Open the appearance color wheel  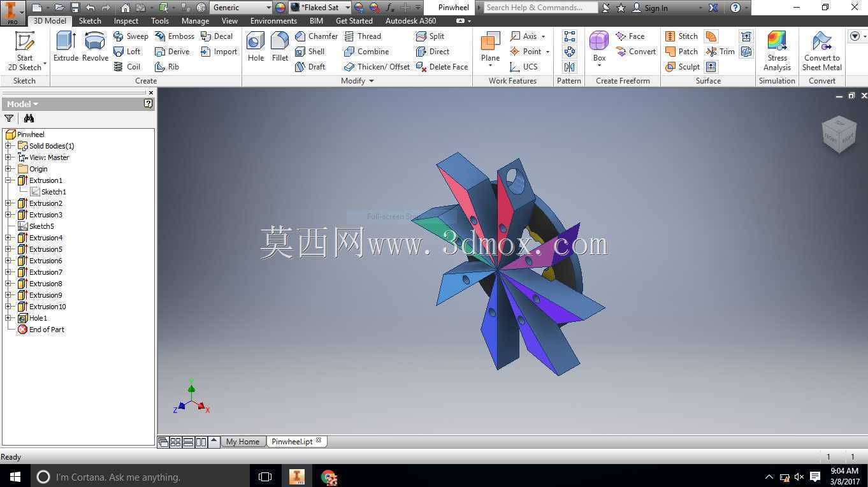tap(280, 8)
